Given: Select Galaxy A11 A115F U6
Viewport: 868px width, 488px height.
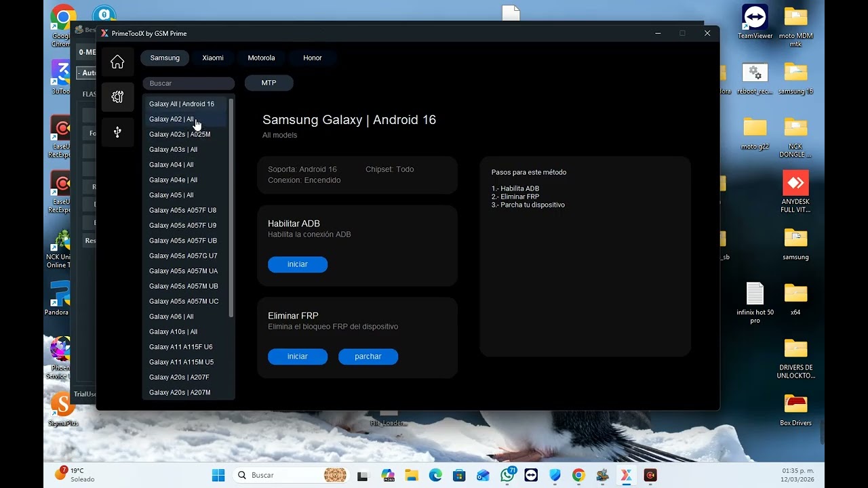Looking at the screenshot, I should [x=186, y=347].
